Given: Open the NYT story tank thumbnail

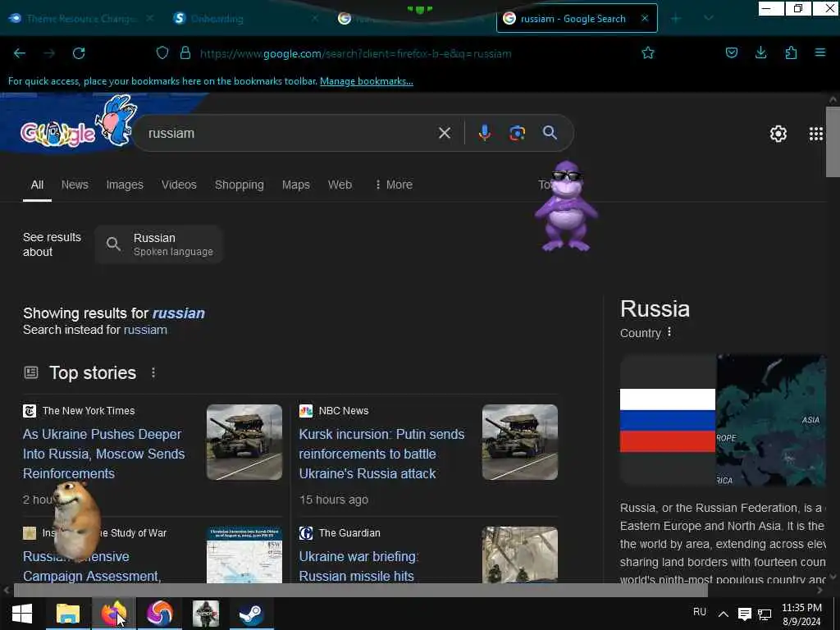Looking at the screenshot, I should 244,442.
